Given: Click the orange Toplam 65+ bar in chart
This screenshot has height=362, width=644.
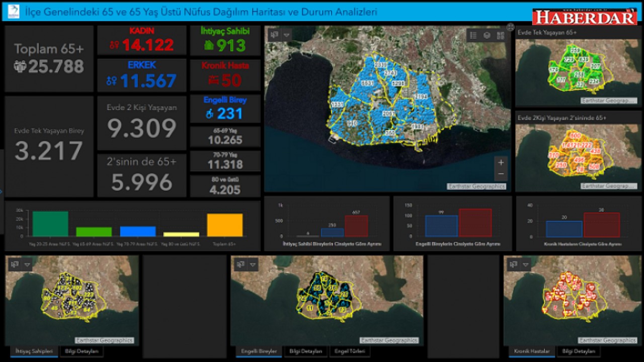Looking at the screenshot, I should [x=224, y=225].
